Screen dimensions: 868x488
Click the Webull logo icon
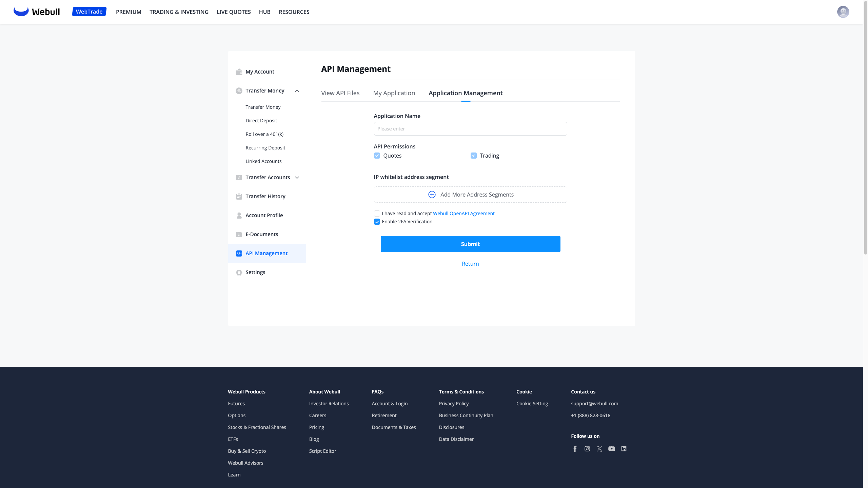click(21, 12)
